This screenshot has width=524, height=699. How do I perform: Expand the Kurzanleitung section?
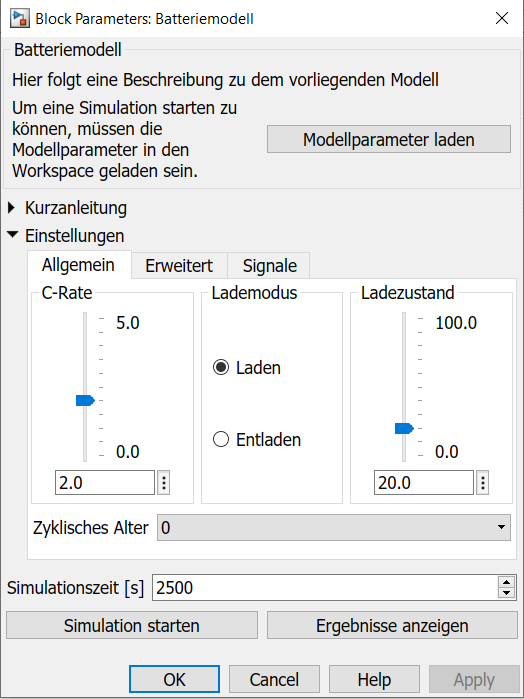coord(12,208)
